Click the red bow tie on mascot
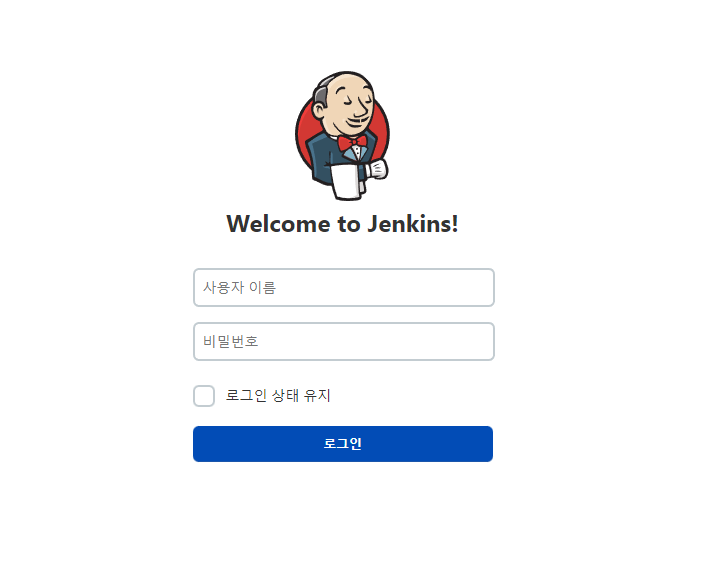The height and width of the screenshot is (582, 702). pyautogui.click(x=352, y=143)
